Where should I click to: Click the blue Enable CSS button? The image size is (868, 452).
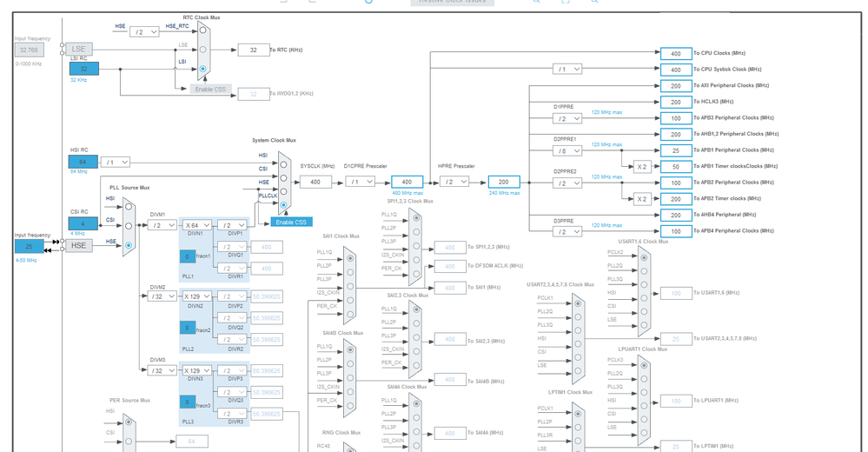click(291, 223)
